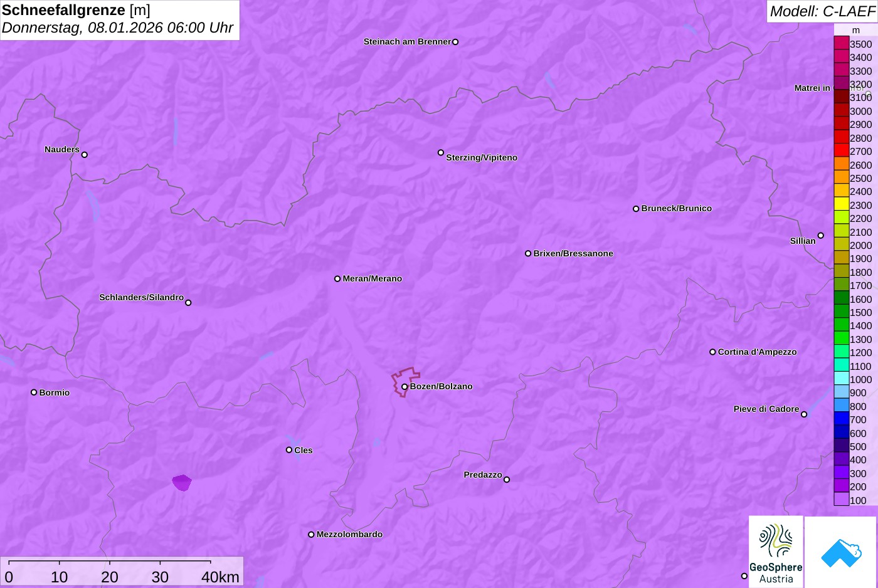Click the 1000 m cyan legend swatch
This screenshot has height=588, width=878.
click(x=842, y=379)
